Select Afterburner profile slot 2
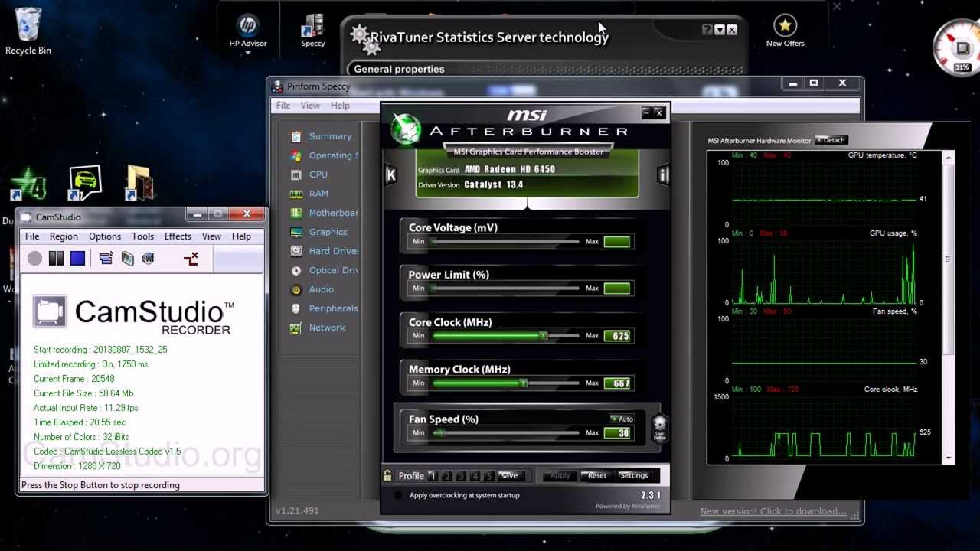This screenshot has width=980, height=551. [x=447, y=476]
